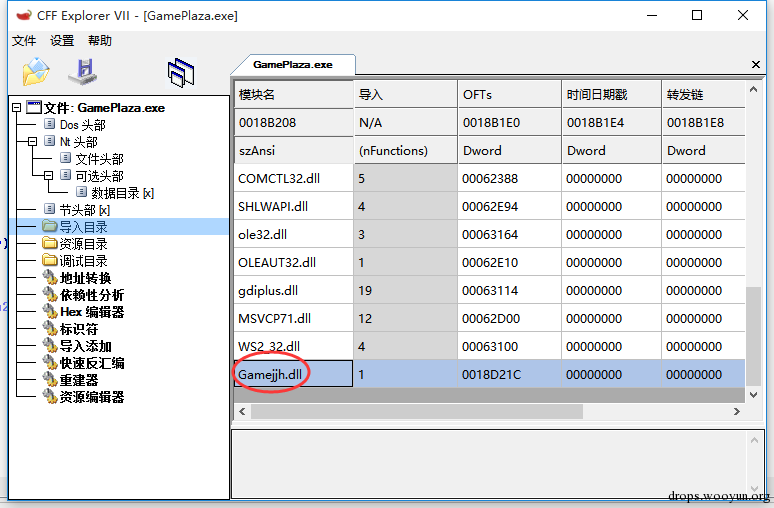
Task: Click the 资源目录 folder icon
Action: pyautogui.click(x=49, y=243)
